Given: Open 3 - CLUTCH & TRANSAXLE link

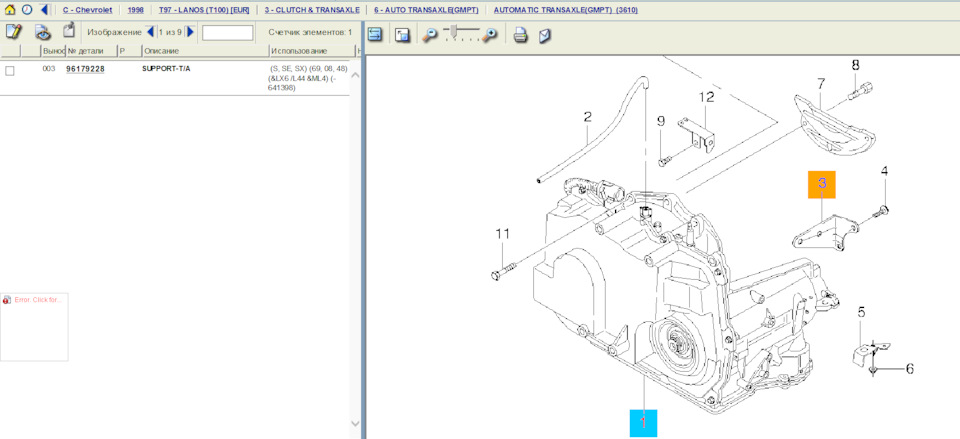Looking at the screenshot, I should coord(312,10).
